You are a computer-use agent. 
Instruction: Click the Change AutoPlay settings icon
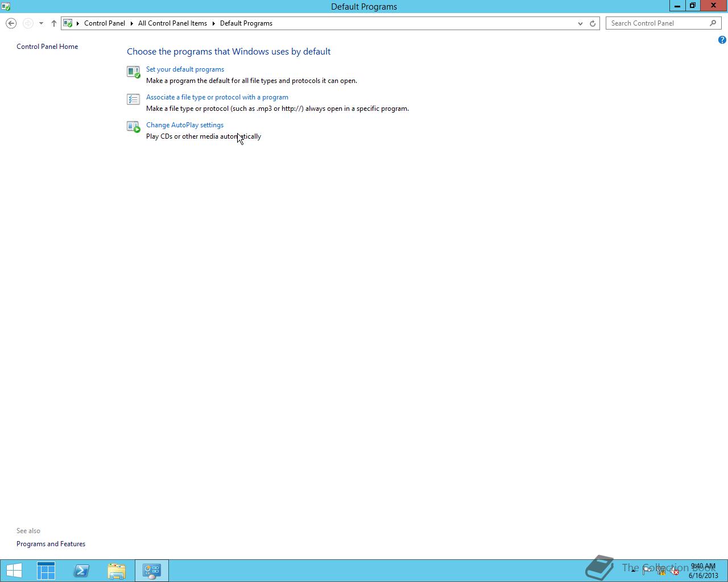point(134,127)
